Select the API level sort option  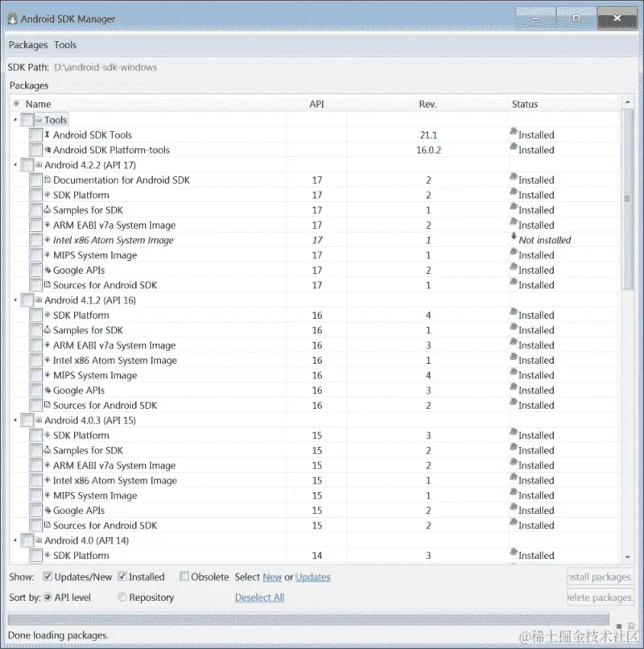click(x=47, y=597)
